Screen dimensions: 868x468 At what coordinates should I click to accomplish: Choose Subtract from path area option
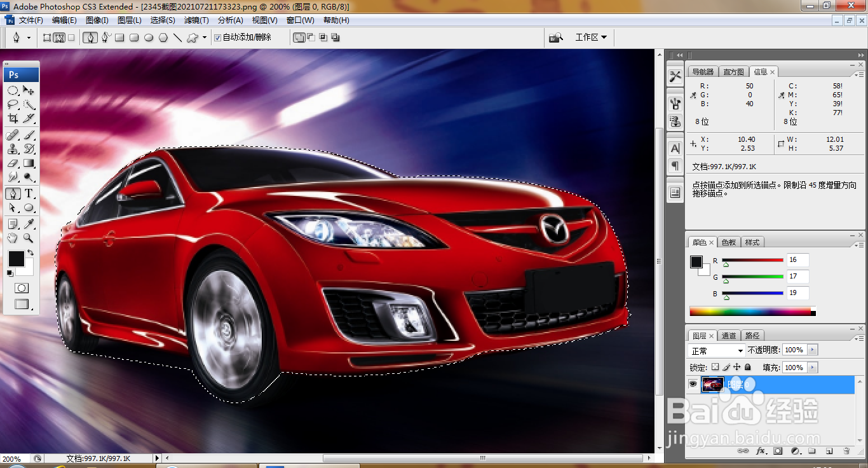(x=311, y=38)
